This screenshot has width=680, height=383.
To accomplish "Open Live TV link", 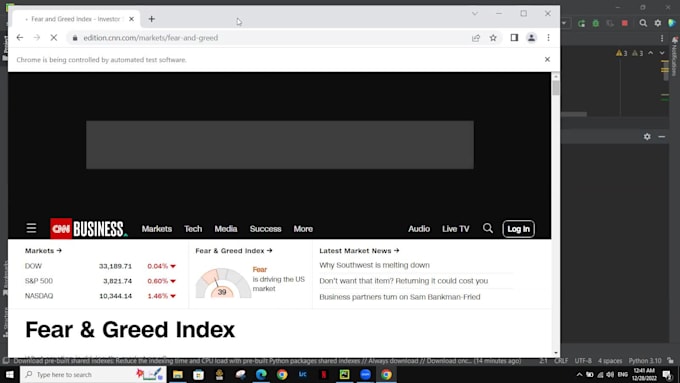I will click(x=455, y=229).
